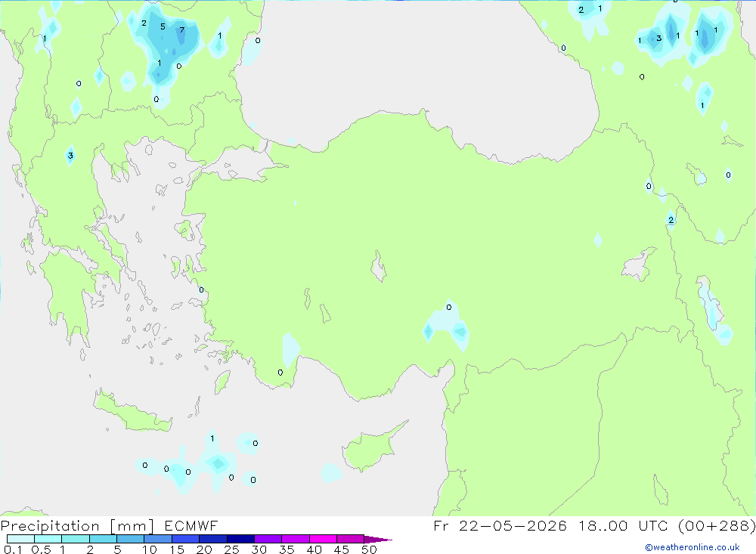Click the 1–2 mm legend color swatch
The image size is (756, 554).
tap(75, 539)
